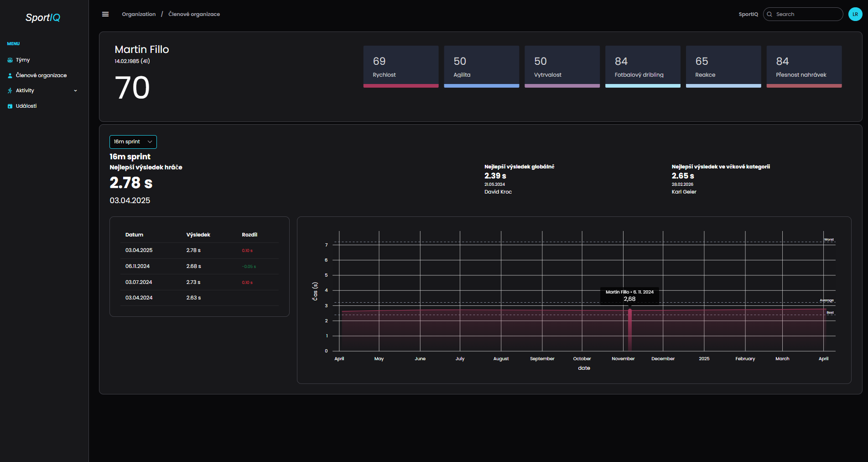Expand the Aktivity submenu chevron
The height and width of the screenshot is (462, 868).
76,90
